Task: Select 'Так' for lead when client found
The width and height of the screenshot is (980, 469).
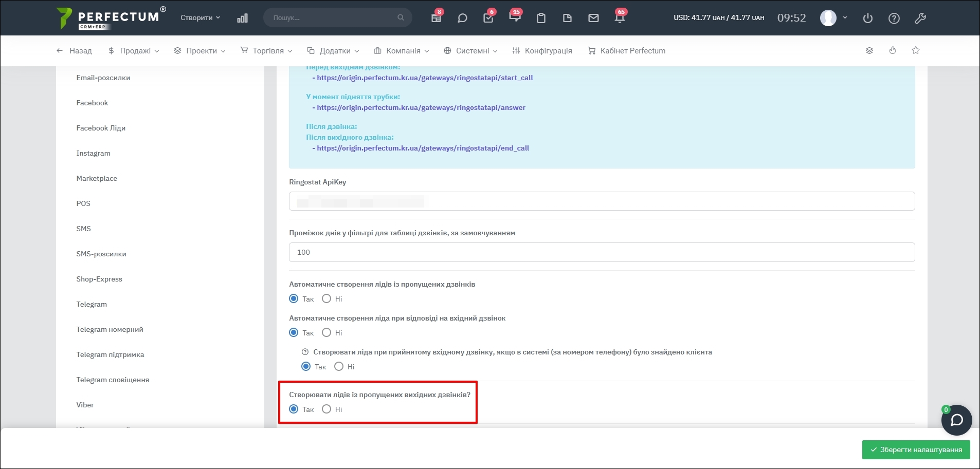Action: tap(306, 366)
